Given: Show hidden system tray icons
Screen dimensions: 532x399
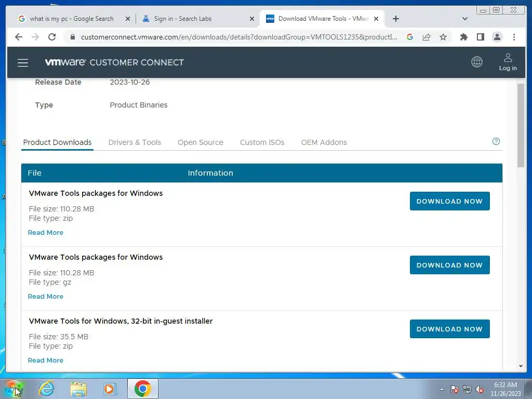Looking at the screenshot, I should [442, 389].
